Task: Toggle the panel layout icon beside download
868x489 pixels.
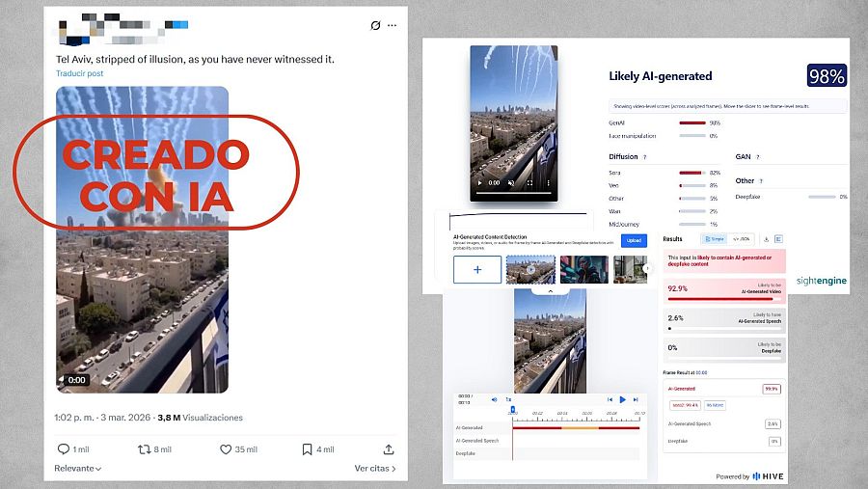Action: coord(778,239)
